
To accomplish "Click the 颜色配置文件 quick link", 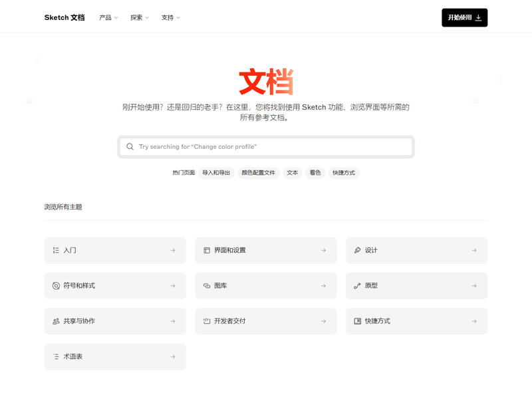I will tap(258, 172).
